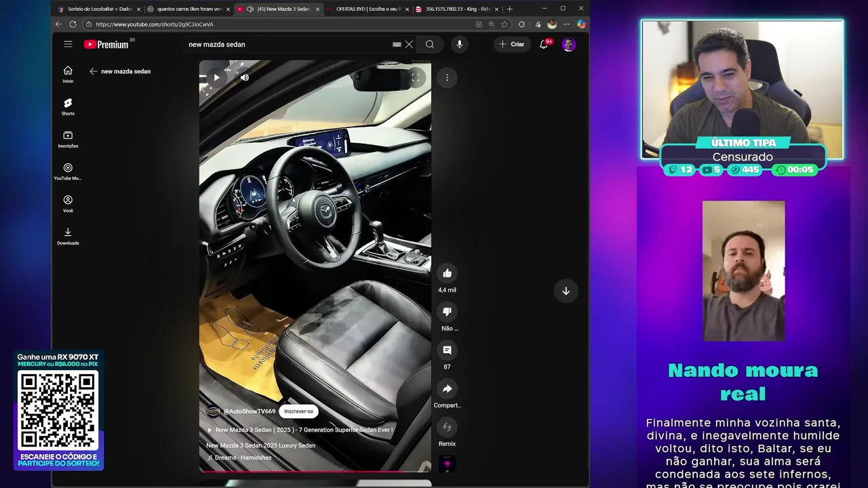868x488 pixels.
Task: Go to next short with down arrow
Action: [566, 291]
